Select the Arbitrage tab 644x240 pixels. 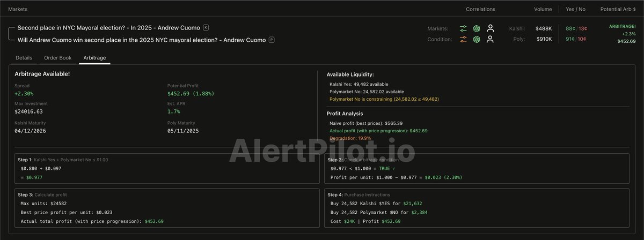[x=94, y=58]
